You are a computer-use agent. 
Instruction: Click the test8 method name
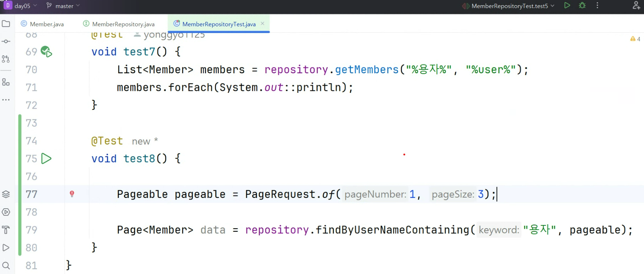139,159
